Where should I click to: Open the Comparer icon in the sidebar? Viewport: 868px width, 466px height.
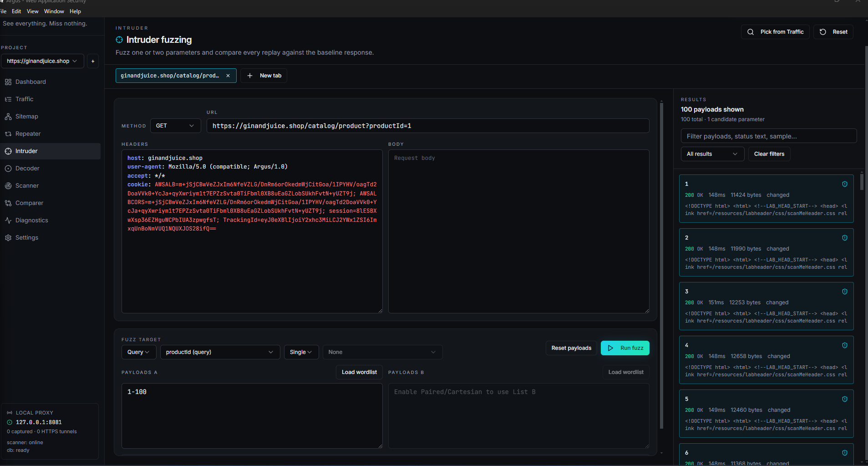pyautogui.click(x=8, y=203)
